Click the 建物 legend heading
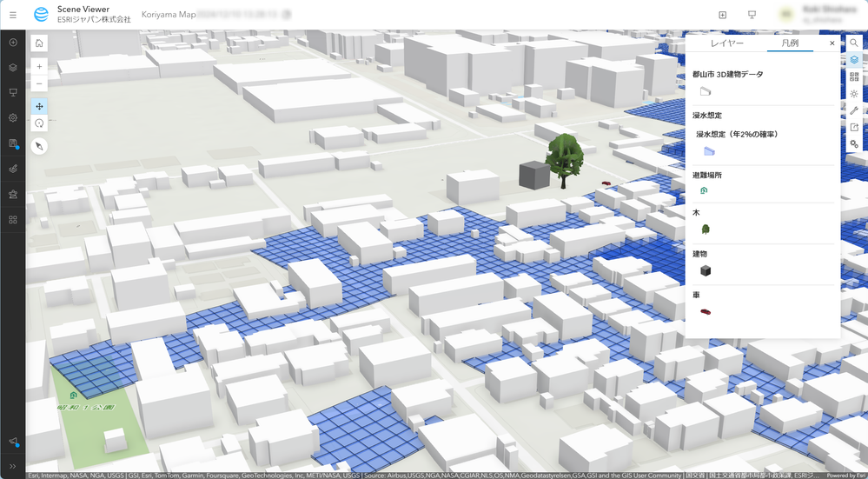The width and height of the screenshot is (868, 479). pyautogui.click(x=699, y=254)
